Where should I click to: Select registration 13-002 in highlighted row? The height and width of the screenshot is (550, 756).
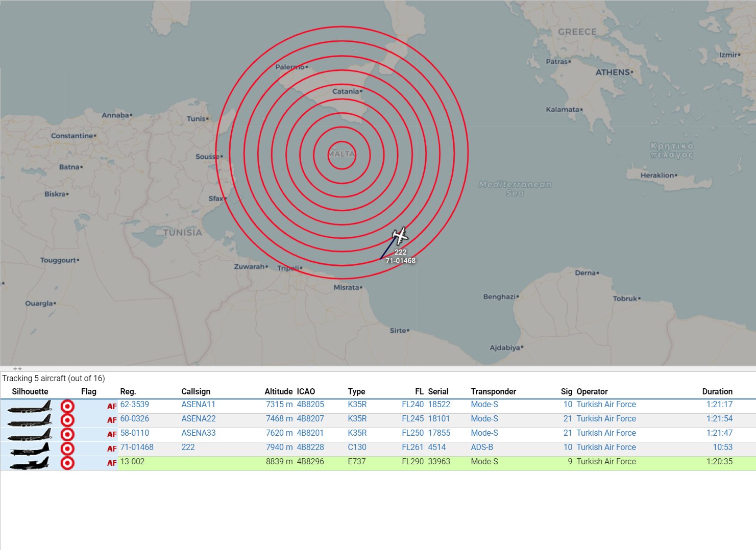pyautogui.click(x=132, y=461)
